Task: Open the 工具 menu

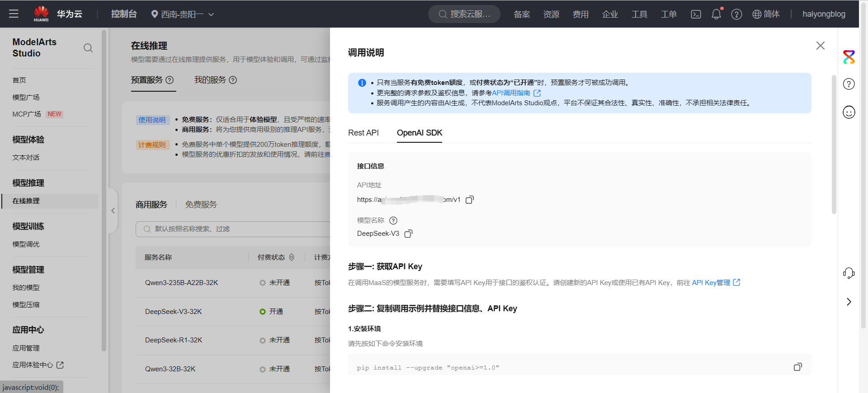Action: click(639, 14)
